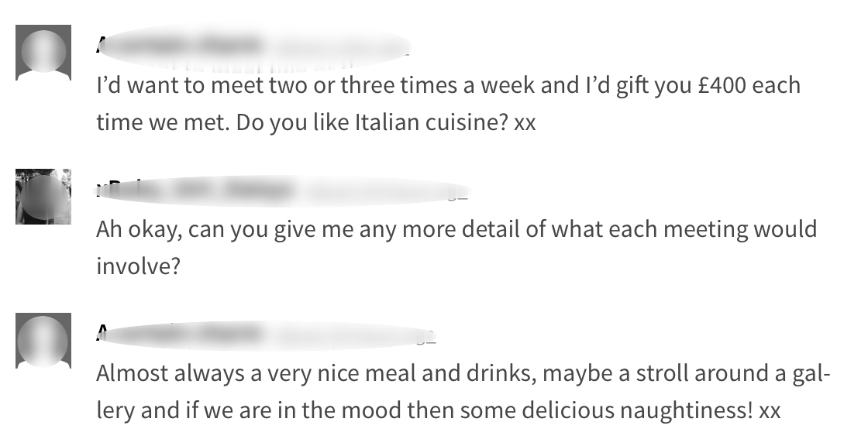Click the word "involve?" in the second message
Screen dimensions: 868x446
tap(138, 267)
